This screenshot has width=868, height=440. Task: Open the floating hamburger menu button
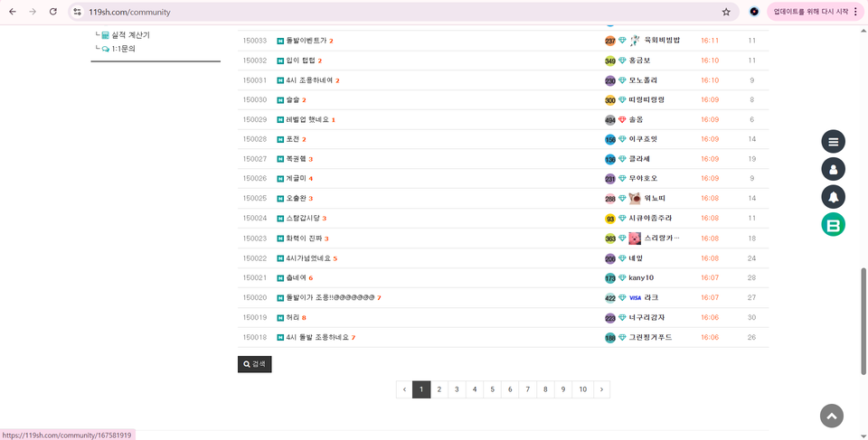pyautogui.click(x=833, y=141)
